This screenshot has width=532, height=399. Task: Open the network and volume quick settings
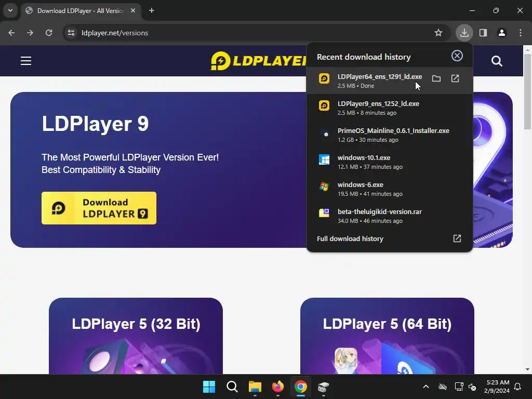point(465,387)
